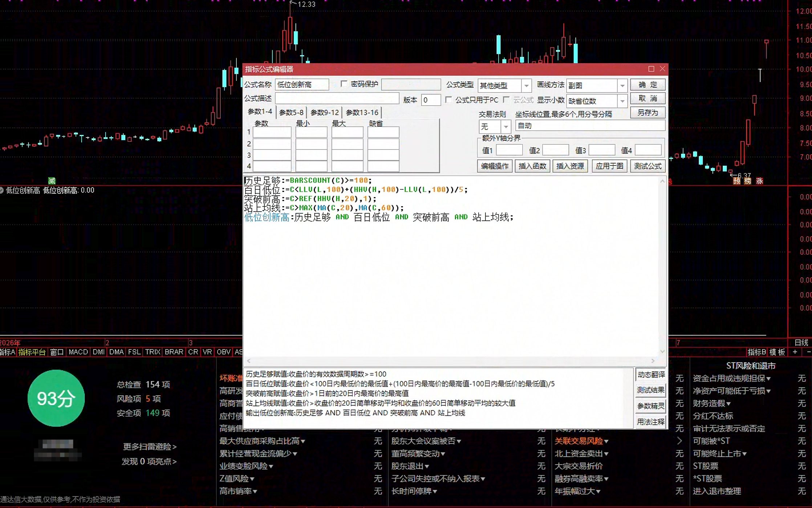Click the 公式描述 input field
Image resolution: width=812 pixels, height=508 pixels.
[337, 99]
